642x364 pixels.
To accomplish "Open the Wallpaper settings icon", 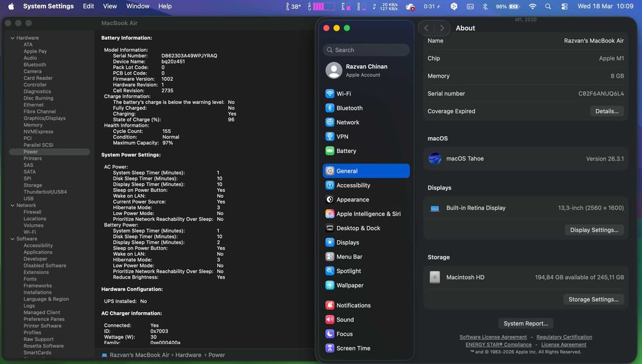I will point(329,286).
